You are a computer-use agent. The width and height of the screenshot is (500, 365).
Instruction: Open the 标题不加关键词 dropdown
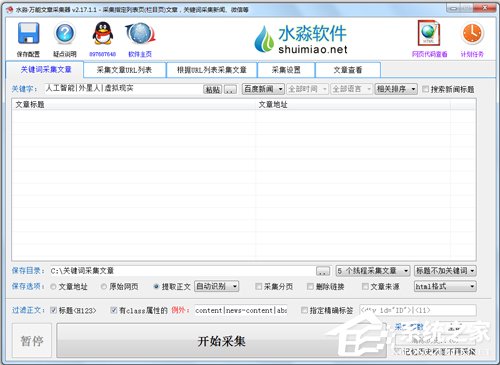point(445,271)
